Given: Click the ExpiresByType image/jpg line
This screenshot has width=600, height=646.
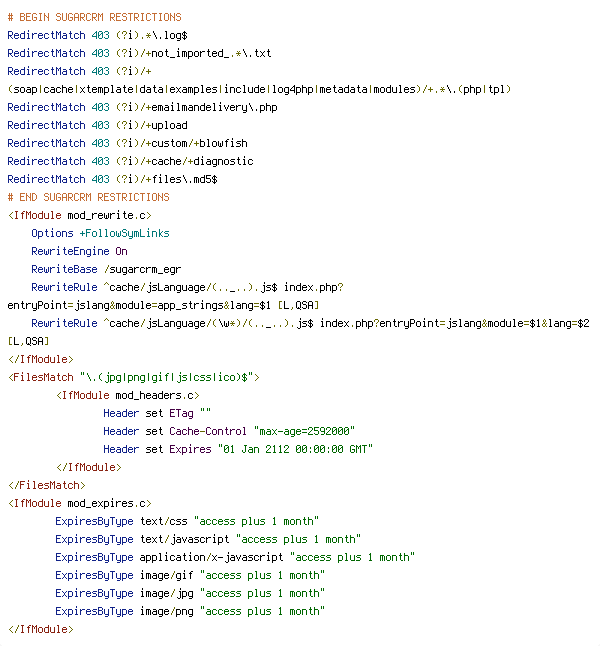Looking at the screenshot, I should (x=190, y=593).
